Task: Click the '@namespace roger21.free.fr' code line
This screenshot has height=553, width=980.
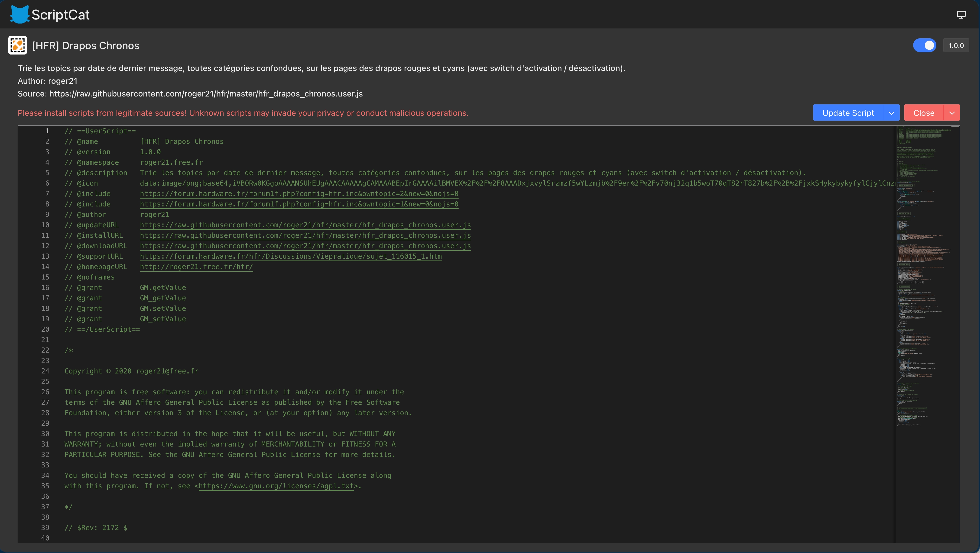Action: 133,162
